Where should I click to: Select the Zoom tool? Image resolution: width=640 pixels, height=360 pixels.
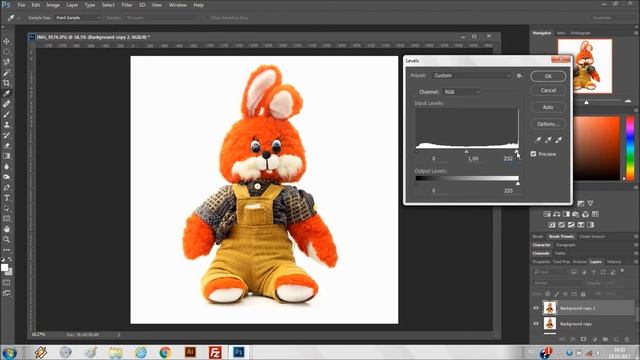click(7, 240)
